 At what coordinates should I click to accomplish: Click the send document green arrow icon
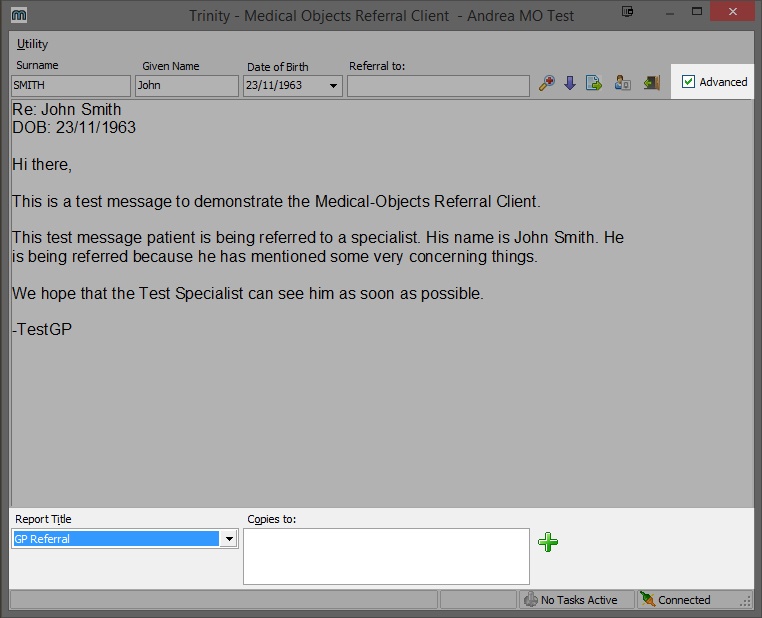pyautogui.click(x=594, y=83)
